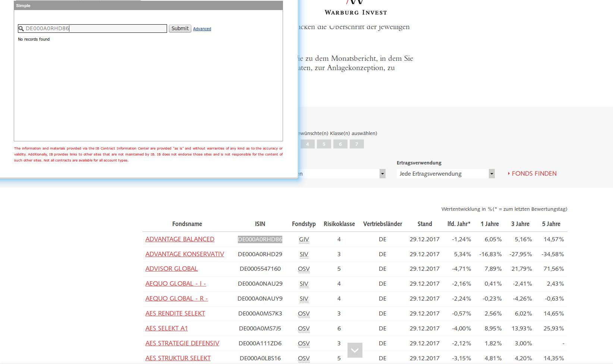Sort table by Fondsname column

[x=187, y=224]
